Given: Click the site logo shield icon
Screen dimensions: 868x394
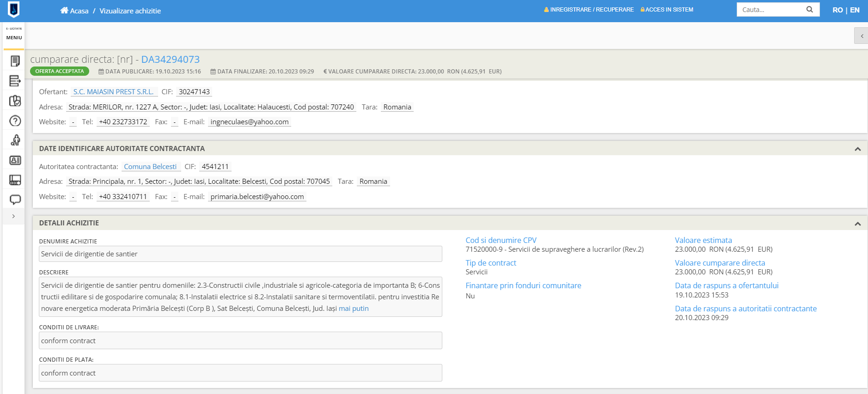Looking at the screenshot, I should (14, 9).
